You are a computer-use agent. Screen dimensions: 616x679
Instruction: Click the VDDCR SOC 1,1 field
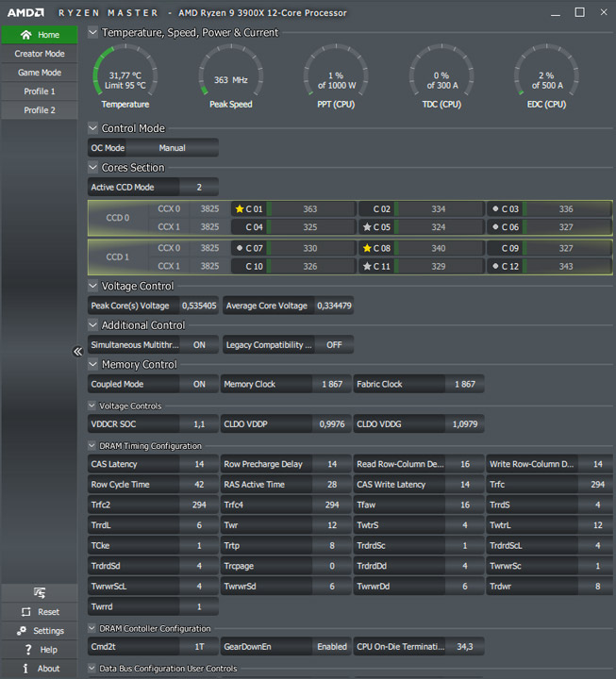(153, 424)
